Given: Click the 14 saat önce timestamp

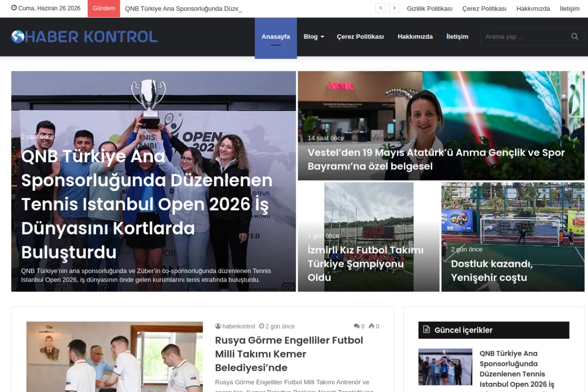Looking at the screenshot, I should point(326,138).
